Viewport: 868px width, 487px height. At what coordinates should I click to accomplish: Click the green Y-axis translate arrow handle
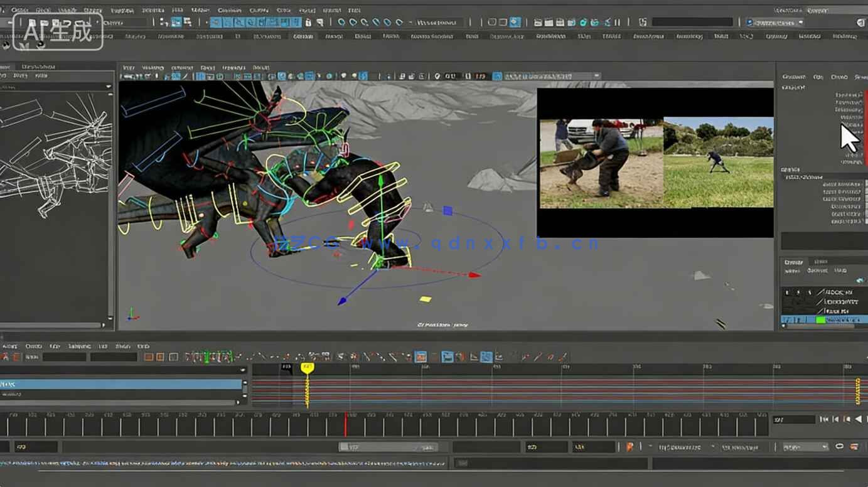click(380, 181)
